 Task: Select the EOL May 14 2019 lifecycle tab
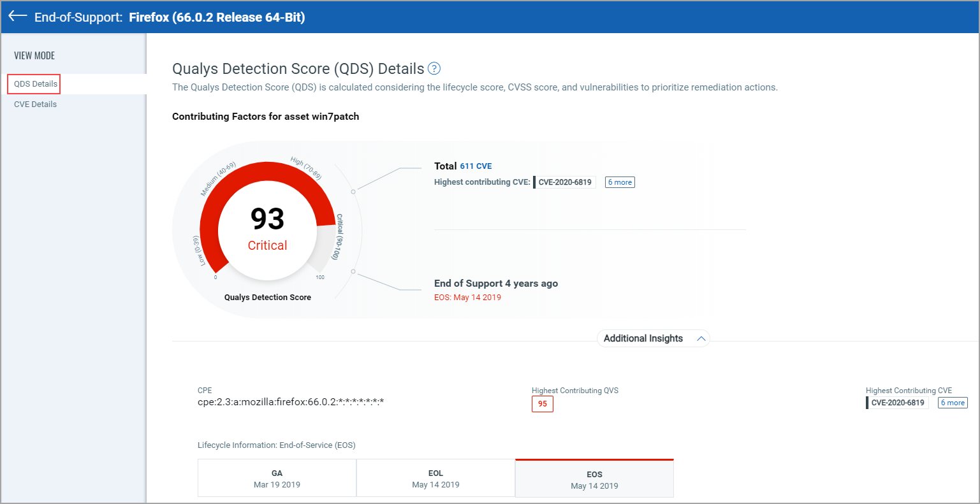(x=435, y=479)
